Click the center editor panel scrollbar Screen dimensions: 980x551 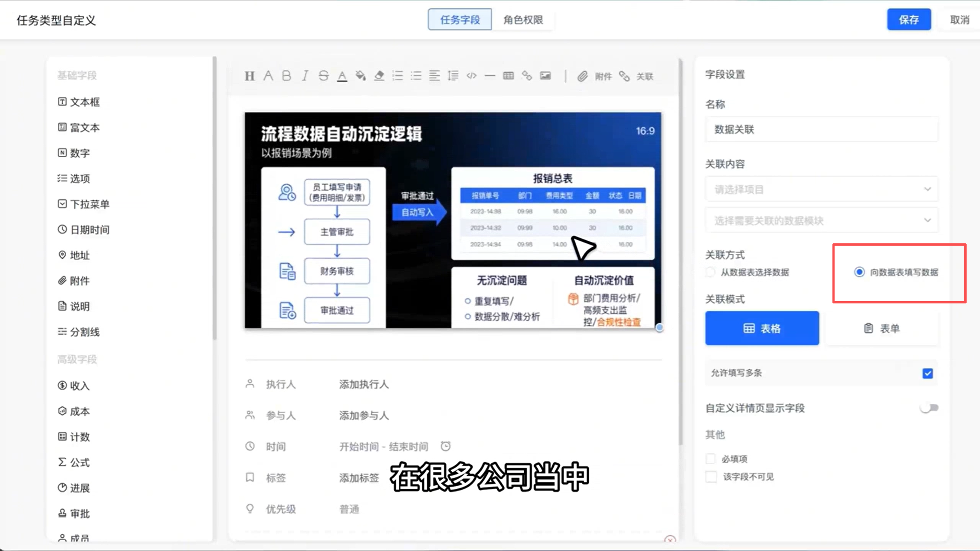[x=681, y=252]
